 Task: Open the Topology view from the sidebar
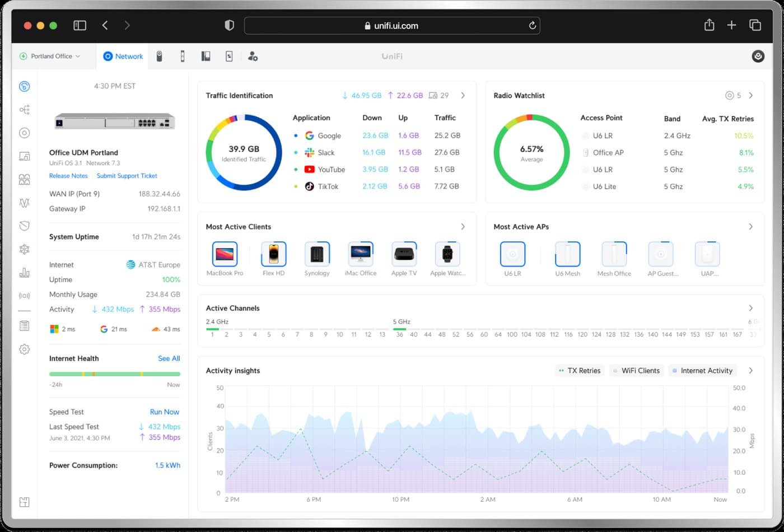(24, 110)
